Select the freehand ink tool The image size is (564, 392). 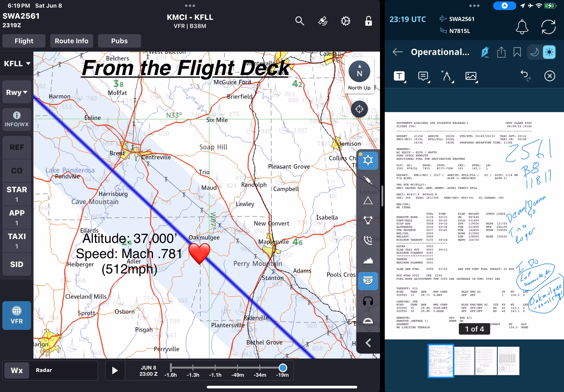click(x=447, y=76)
